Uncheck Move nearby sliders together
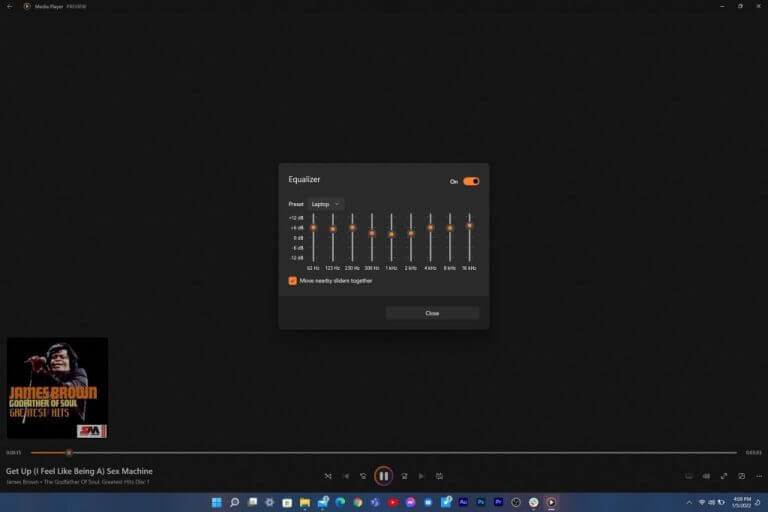 click(x=292, y=281)
